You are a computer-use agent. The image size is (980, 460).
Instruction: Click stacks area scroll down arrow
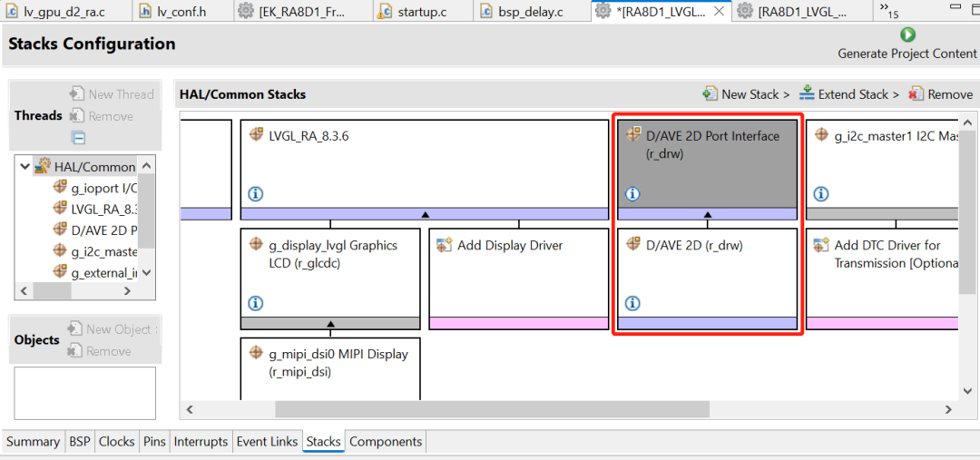tap(966, 392)
